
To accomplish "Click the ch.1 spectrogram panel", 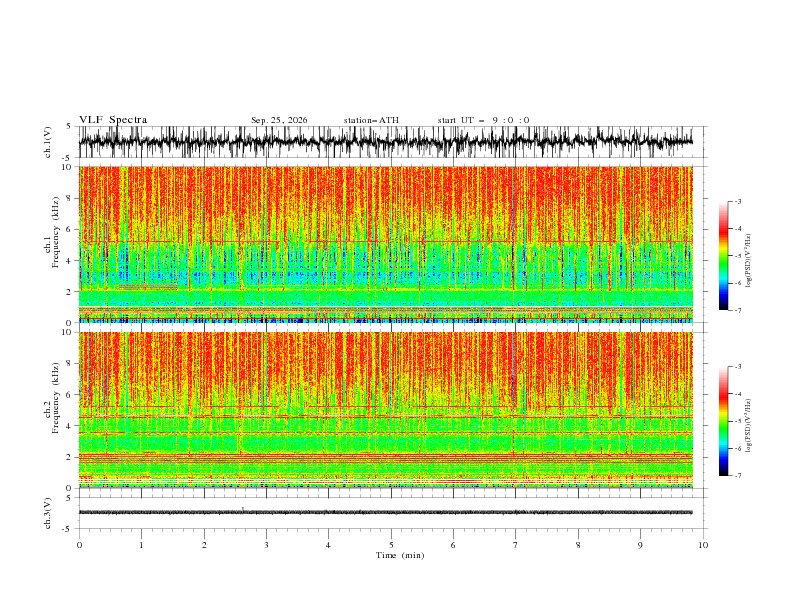I will pos(386,244).
